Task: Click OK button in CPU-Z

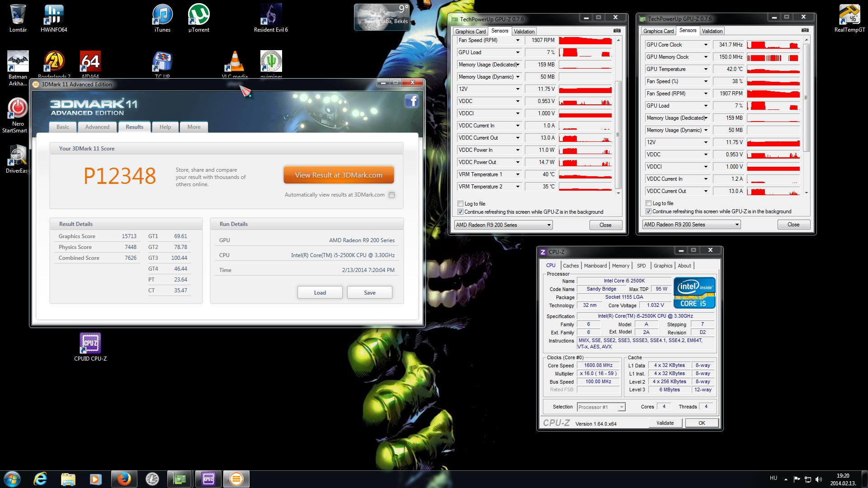Action: pyautogui.click(x=702, y=423)
